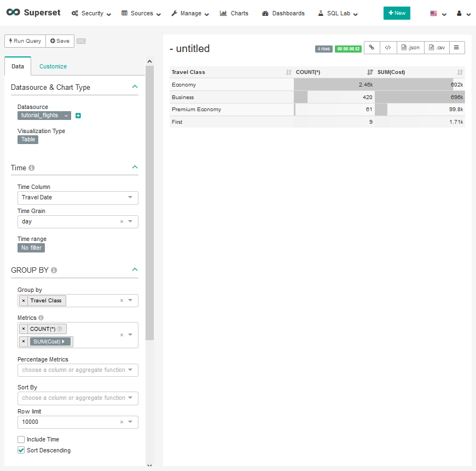
Task: Click the green plus icon beside datasource
Action: [x=78, y=116]
